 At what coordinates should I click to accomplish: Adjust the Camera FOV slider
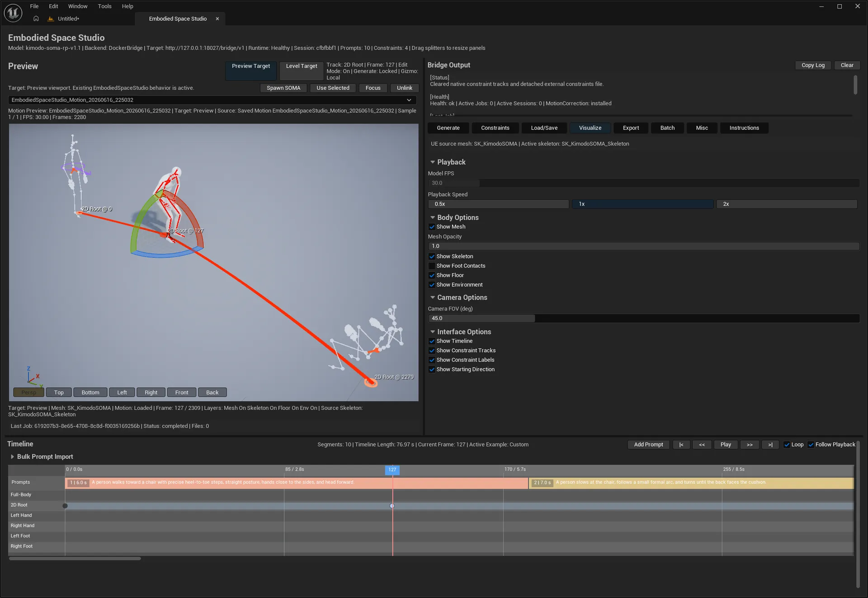[x=644, y=319]
